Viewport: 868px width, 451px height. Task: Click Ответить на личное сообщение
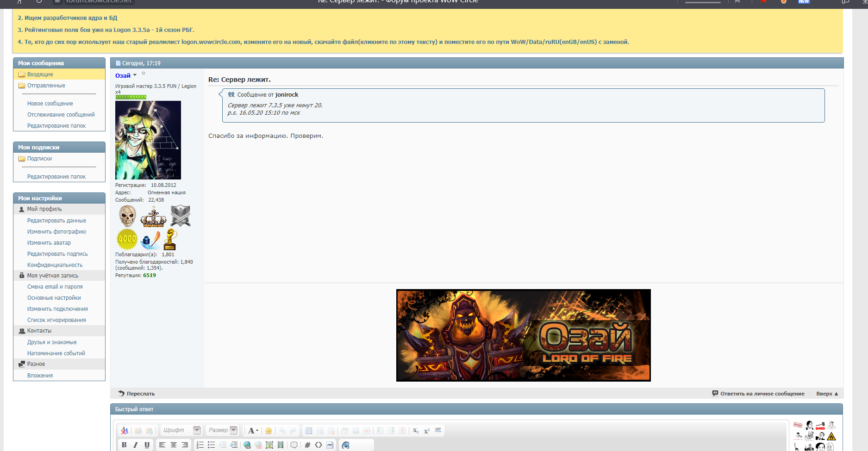758,394
